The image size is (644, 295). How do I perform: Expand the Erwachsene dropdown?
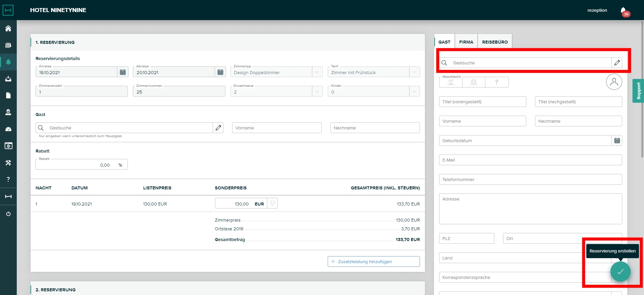[317, 92]
